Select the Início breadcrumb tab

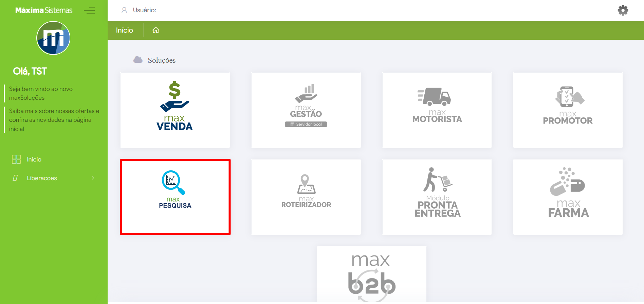pos(125,30)
